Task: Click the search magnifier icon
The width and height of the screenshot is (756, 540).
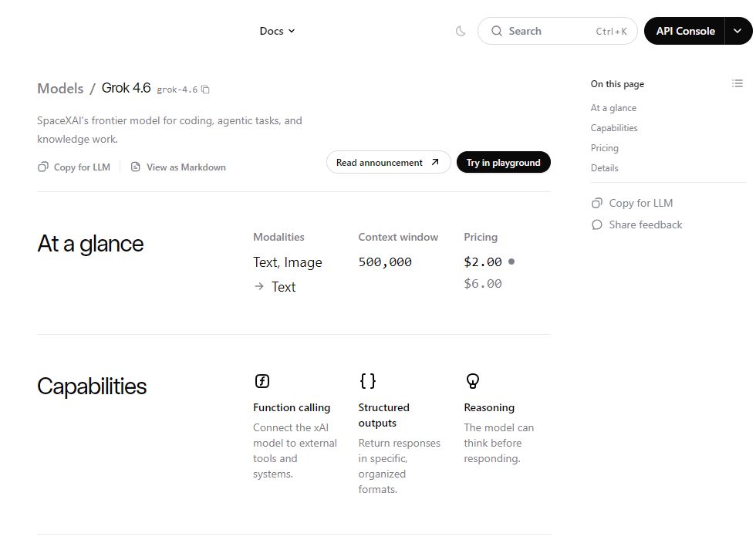Action: 496,31
